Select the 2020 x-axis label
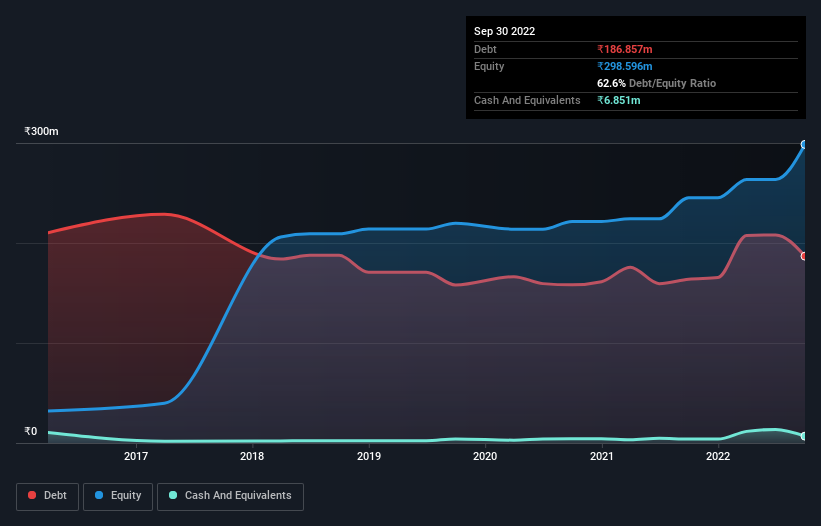 tap(485, 456)
